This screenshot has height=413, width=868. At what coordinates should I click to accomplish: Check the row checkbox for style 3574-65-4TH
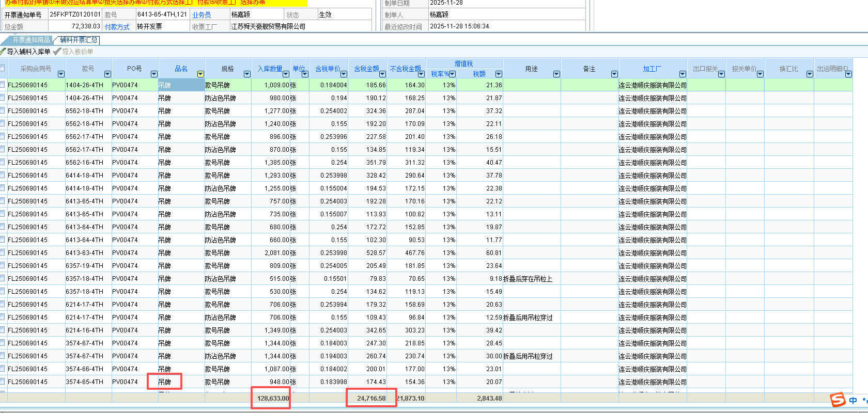tap(3, 382)
